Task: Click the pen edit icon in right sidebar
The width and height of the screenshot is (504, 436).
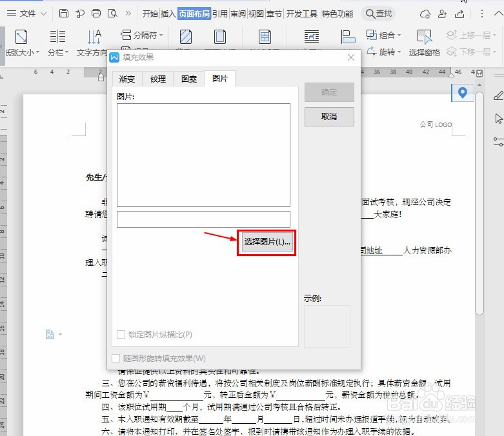Action: 498,95
